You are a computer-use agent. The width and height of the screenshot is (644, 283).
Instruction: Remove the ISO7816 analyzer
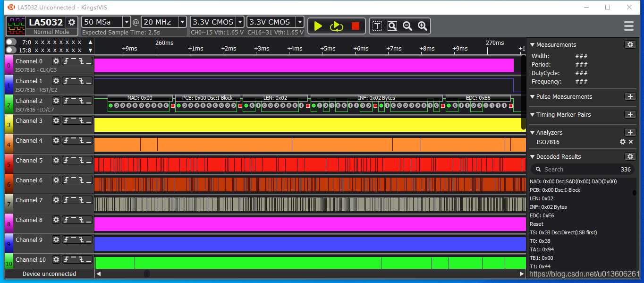click(630, 142)
